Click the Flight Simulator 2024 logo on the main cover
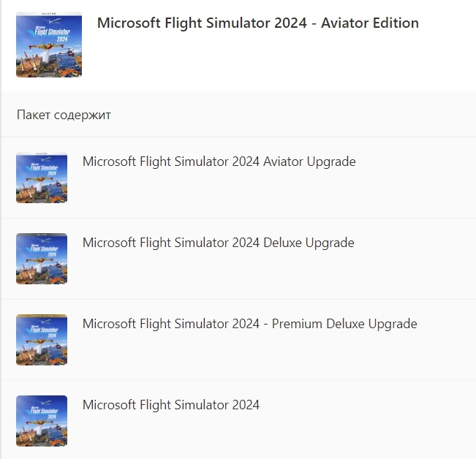476x459 pixels. (48, 33)
